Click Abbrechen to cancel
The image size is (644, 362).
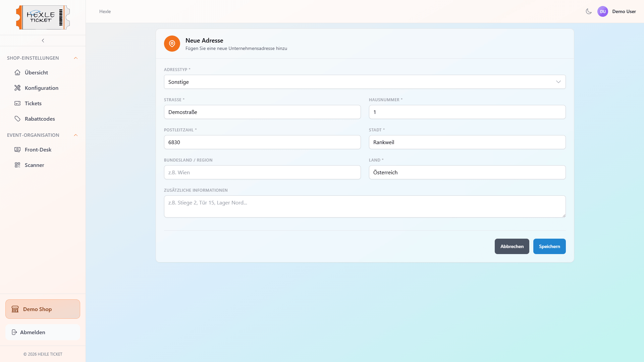[512, 246]
